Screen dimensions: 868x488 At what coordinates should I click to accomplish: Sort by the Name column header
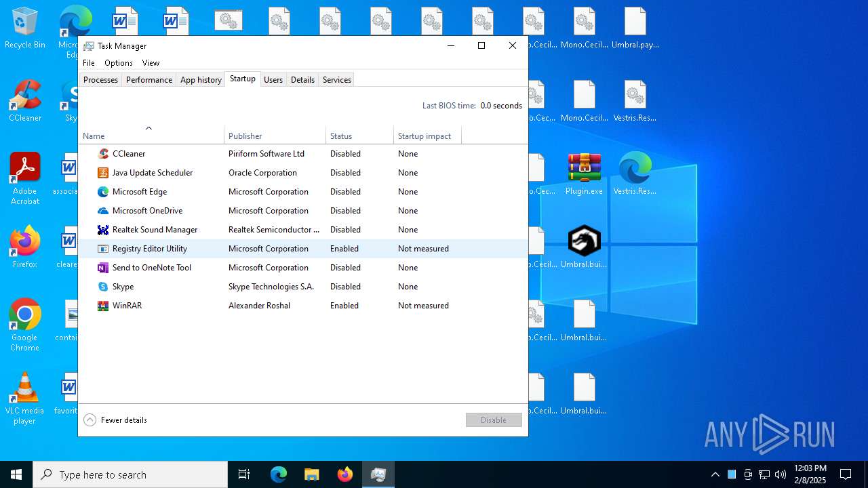[151, 136]
